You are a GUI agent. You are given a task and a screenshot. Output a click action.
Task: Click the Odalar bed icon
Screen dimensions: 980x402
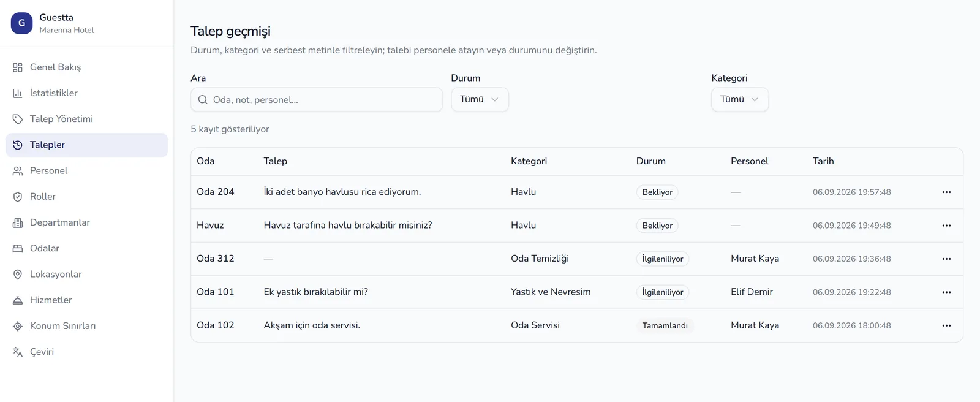click(x=18, y=248)
